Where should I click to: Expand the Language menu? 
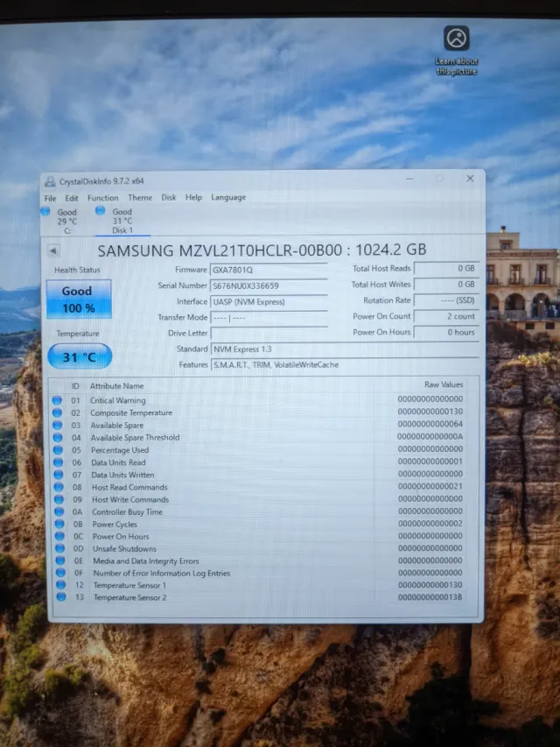click(x=228, y=198)
